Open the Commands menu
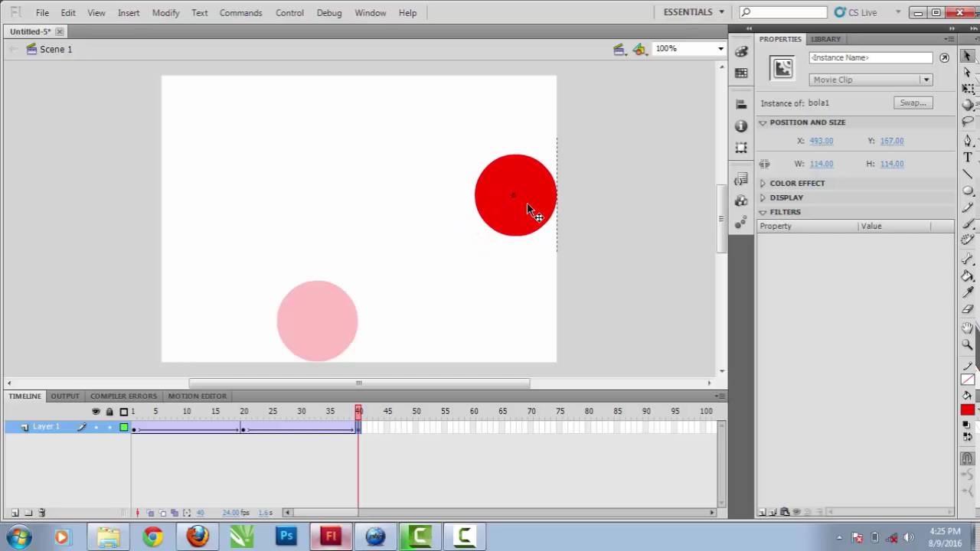 coord(240,13)
